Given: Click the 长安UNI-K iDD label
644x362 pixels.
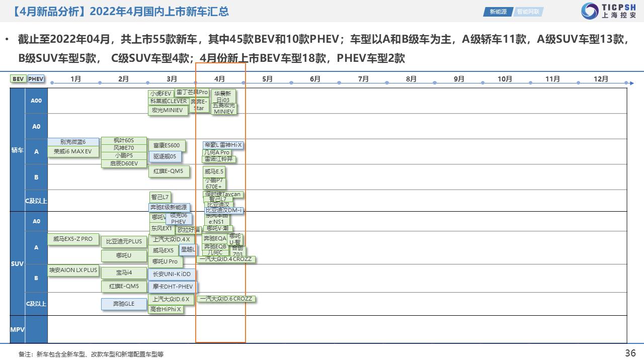Looking at the screenshot, I should 172,274.
